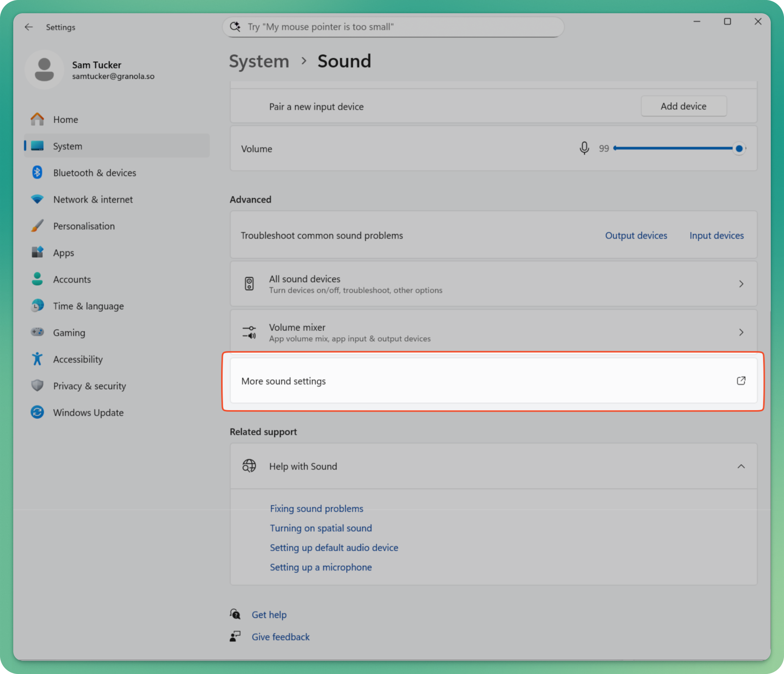This screenshot has height=674, width=784.
Task: Click the back arrow in Settings
Action: click(29, 27)
